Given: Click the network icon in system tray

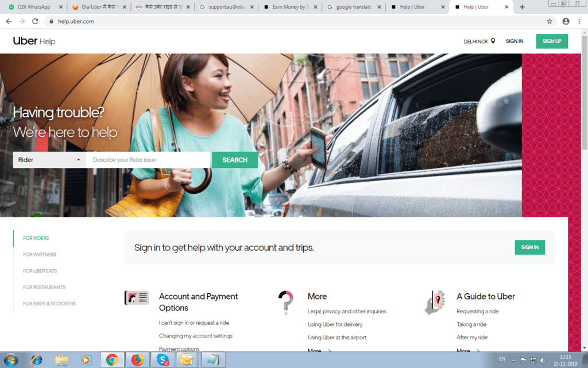Looking at the screenshot, I should 533,360.
